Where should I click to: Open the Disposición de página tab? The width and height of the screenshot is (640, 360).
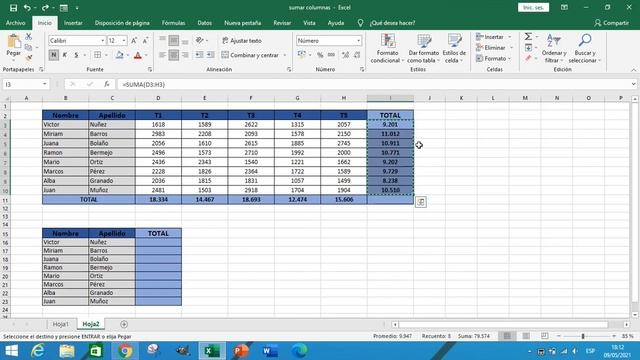(122, 23)
